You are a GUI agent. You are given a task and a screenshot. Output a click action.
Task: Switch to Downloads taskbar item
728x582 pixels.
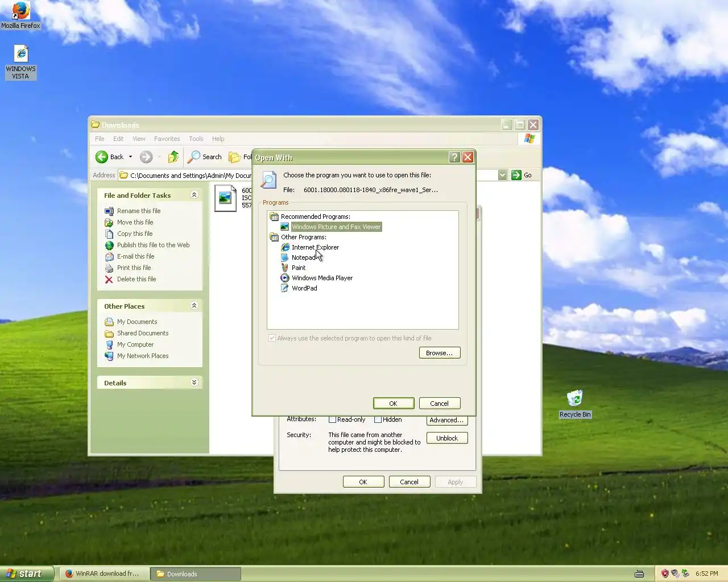coord(196,574)
